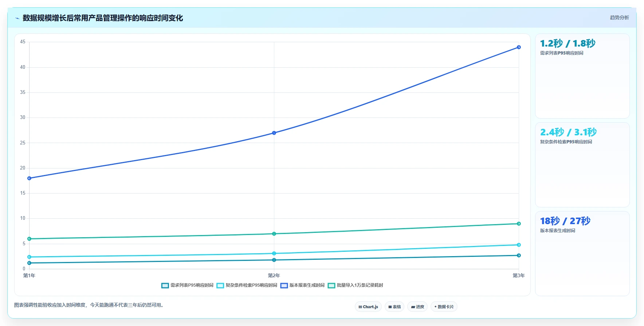Image resolution: width=644 pixels, height=326 pixels.
Task: Click 版本报表生成时间 data point at 第3年
Action: click(x=519, y=47)
